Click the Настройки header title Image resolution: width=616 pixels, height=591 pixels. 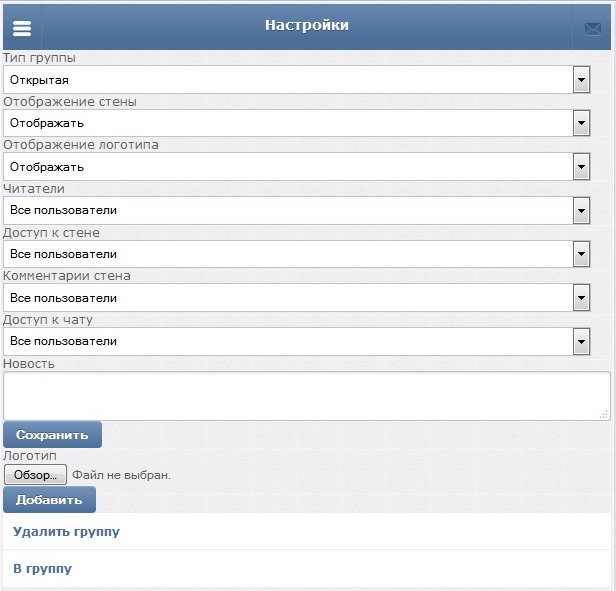[x=307, y=25]
